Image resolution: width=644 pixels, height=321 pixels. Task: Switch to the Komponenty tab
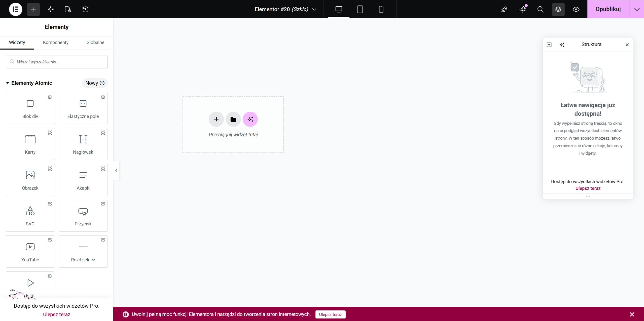pos(56,42)
